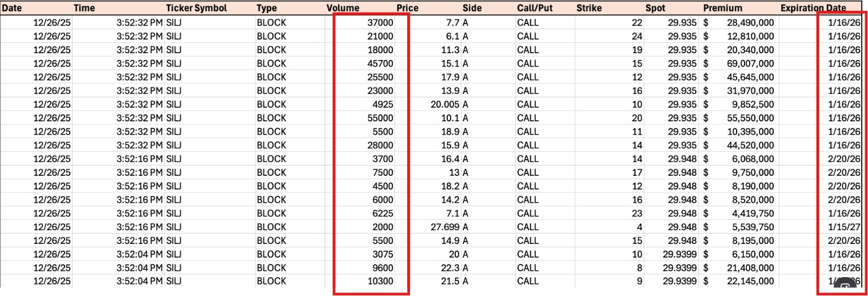Screen dimensions: 868x296
Task: Click the premium cell 28,490,000
Action: (751, 22)
